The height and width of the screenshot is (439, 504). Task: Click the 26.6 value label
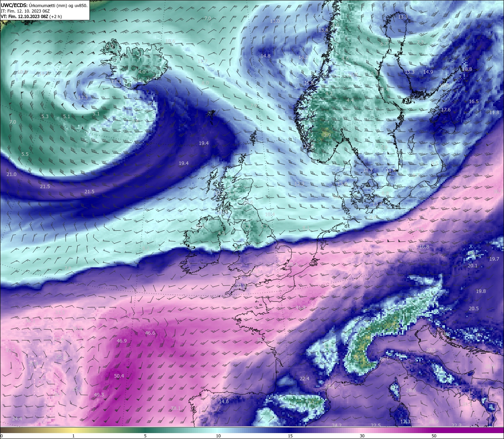pyautogui.click(x=411, y=391)
